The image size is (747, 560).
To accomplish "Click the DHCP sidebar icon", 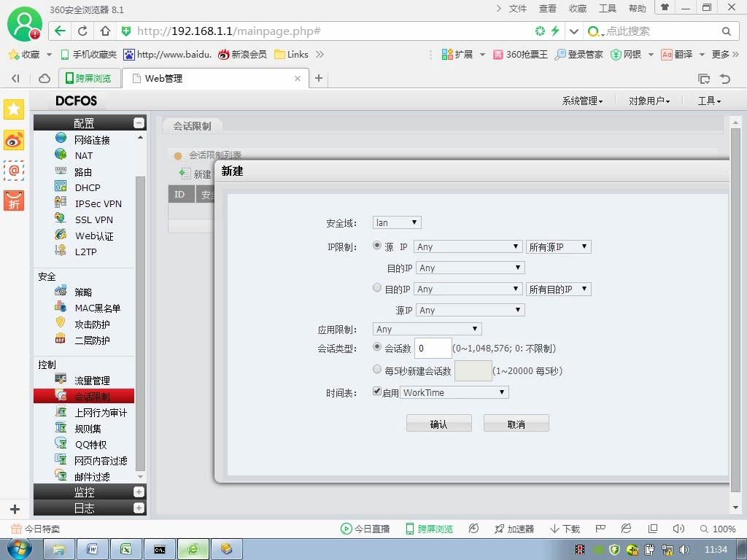I will coord(61,186).
